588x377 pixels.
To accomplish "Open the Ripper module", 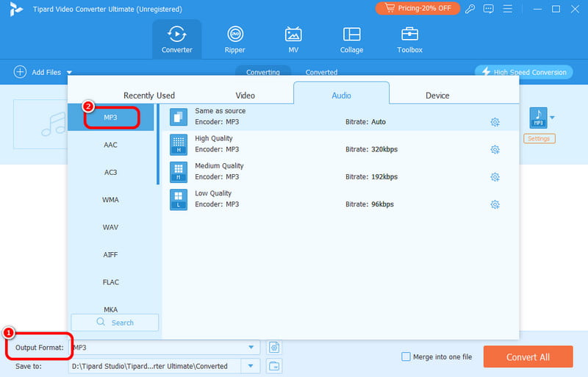I will (234, 40).
